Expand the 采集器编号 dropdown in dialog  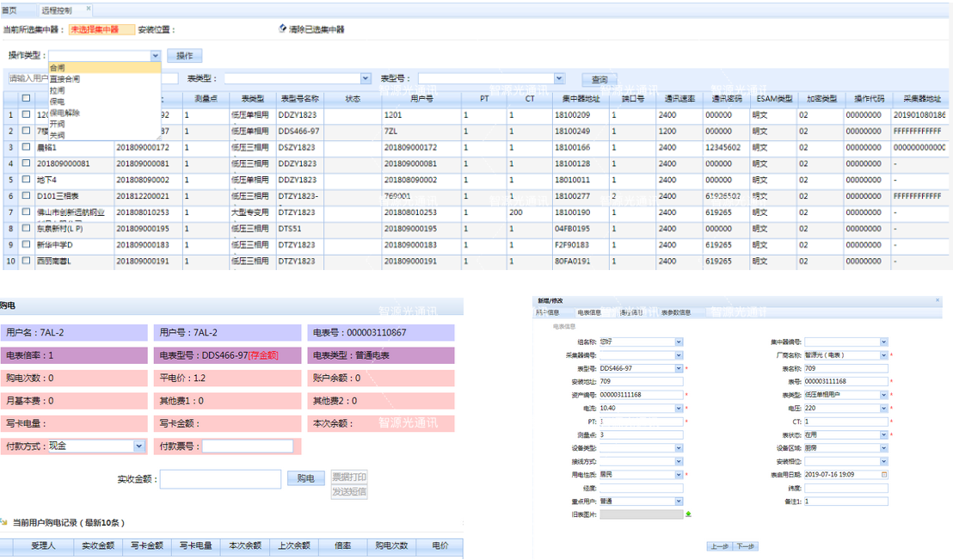click(679, 356)
